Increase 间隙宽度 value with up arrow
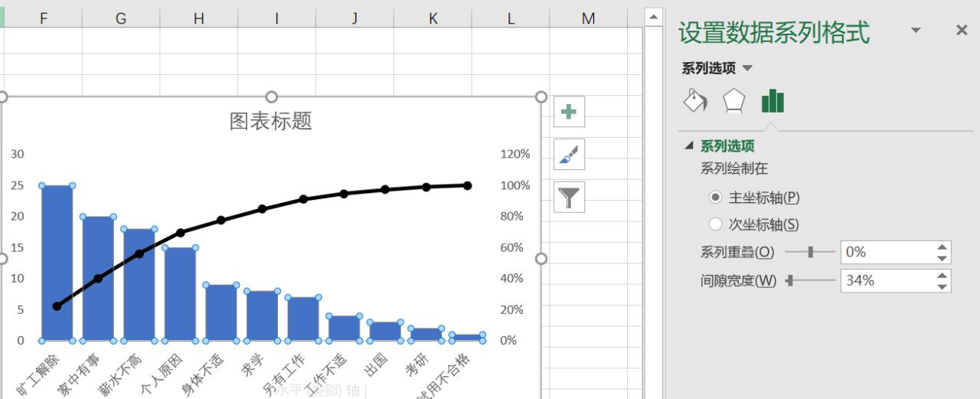The height and width of the screenshot is (399, 980). tap(942, 275)
